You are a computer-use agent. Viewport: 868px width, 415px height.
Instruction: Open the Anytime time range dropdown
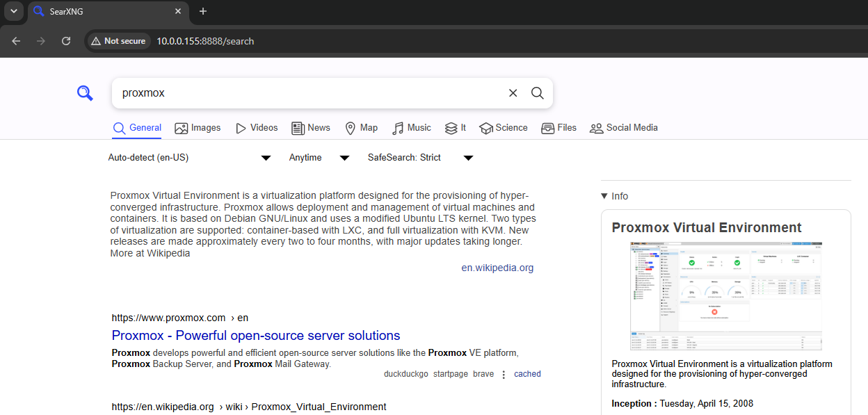[319, 158]
